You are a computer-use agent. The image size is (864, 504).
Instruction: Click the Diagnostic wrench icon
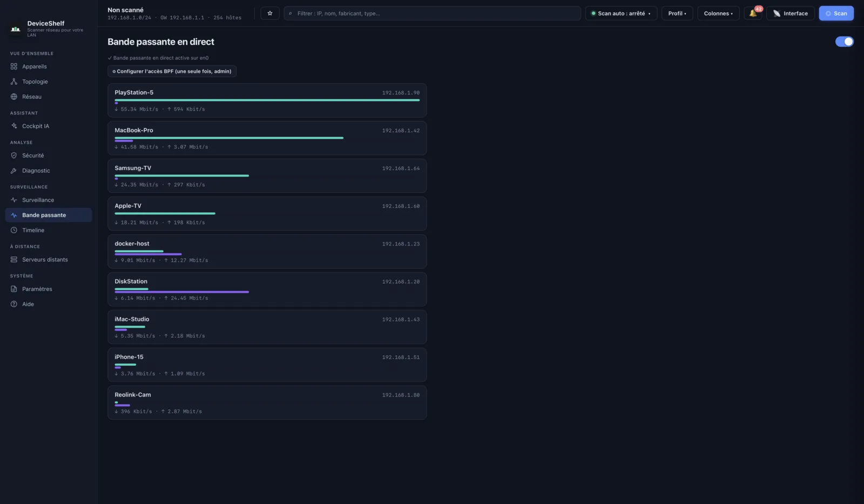(x=14, y=171)
